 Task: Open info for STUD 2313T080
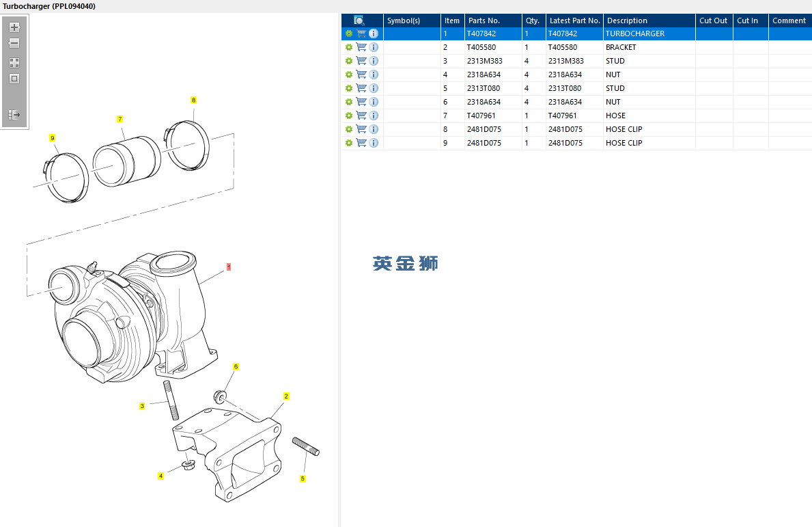374,88
